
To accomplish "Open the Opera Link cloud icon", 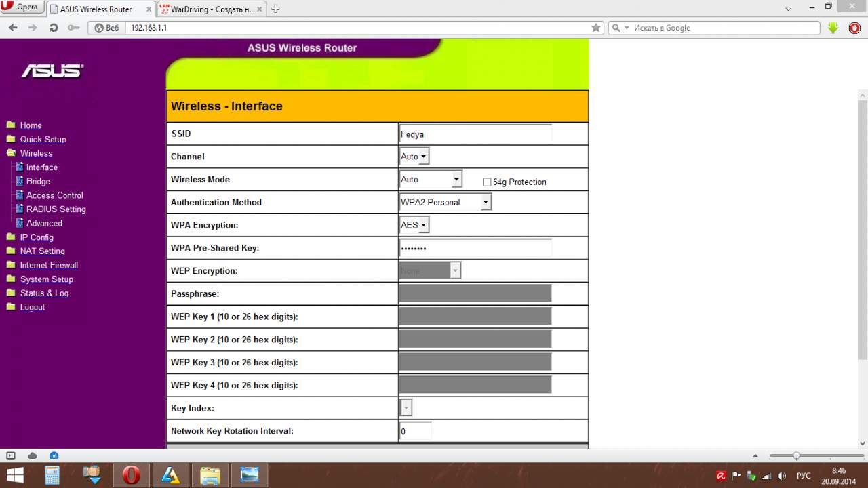I will pos(32,455).
